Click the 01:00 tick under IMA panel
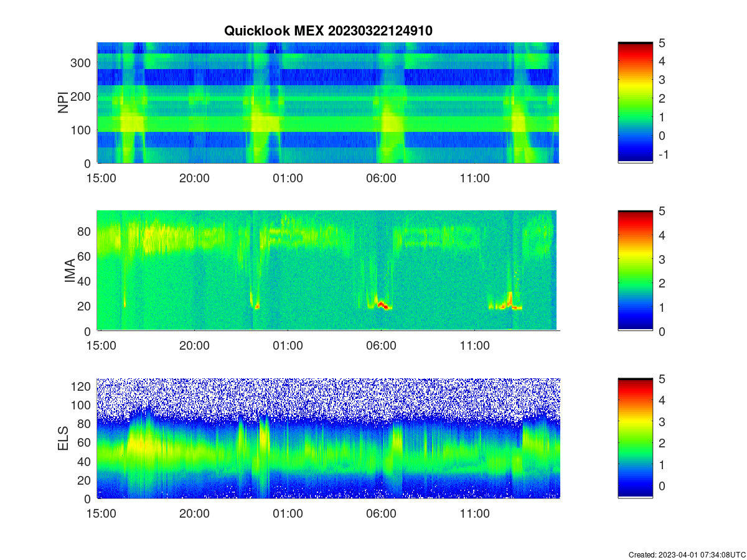Viewport: 747px width, 560px height. [x=288, y=347]
